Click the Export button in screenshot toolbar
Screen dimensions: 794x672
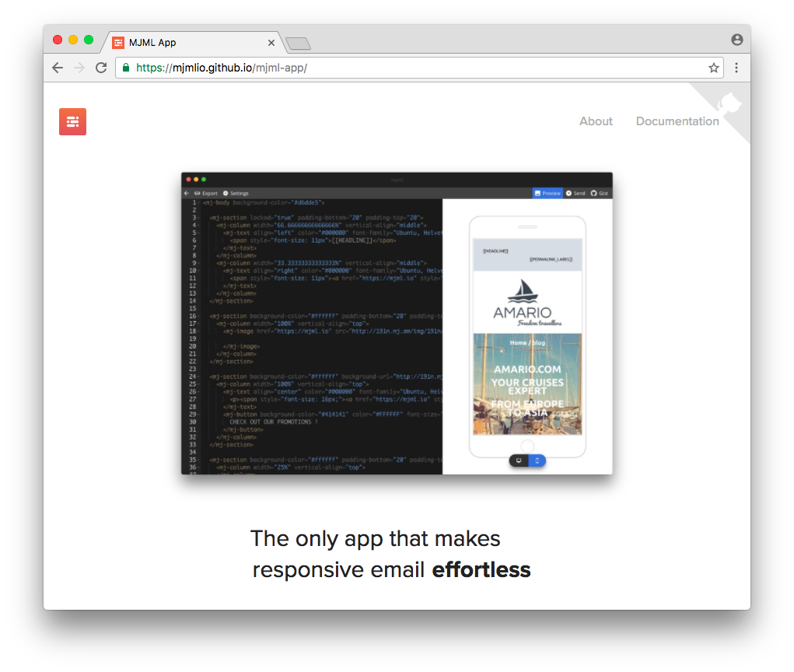pos(205,193)
